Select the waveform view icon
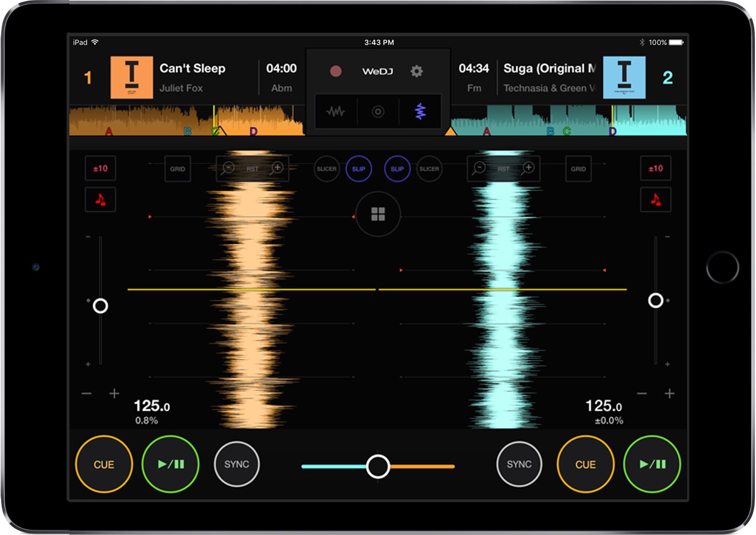 click(336, 112)
